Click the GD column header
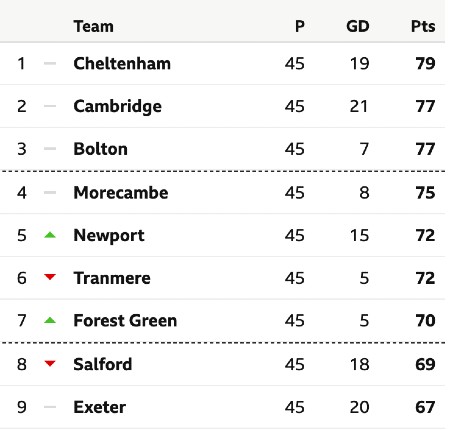The width and height of the screenshot is (450, 430). (x=358, y=26)
